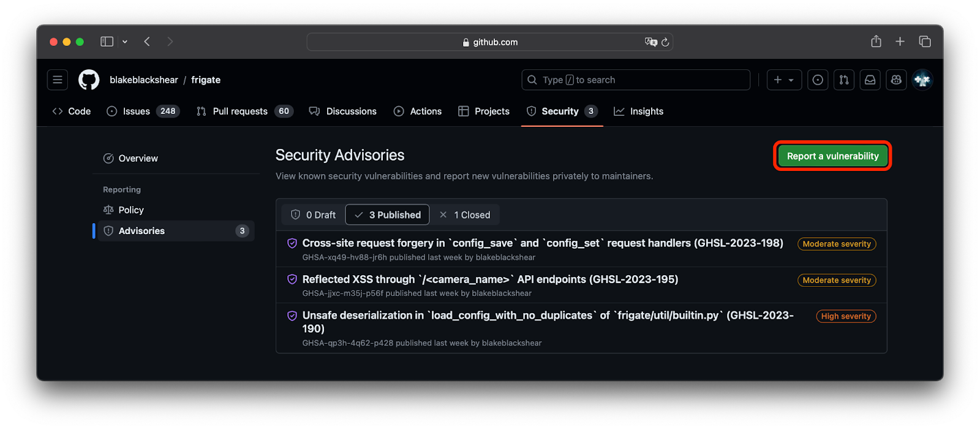Open the user avatar menu
This screenshot has height=429, width=980.
[x=922, y=80]
